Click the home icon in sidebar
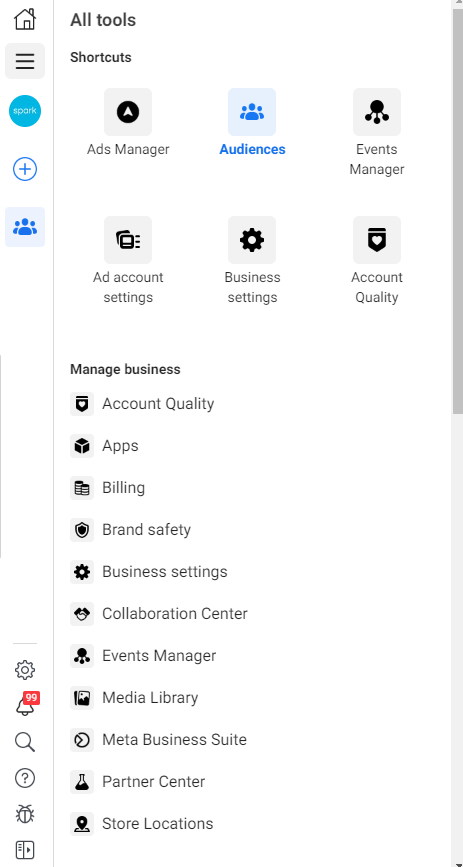 tap(25, 19)
